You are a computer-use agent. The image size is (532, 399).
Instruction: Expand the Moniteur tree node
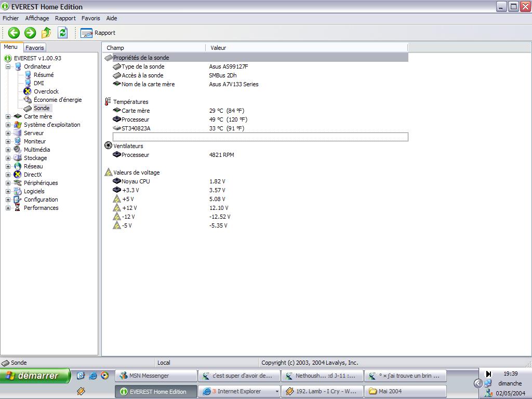point(8,141)
